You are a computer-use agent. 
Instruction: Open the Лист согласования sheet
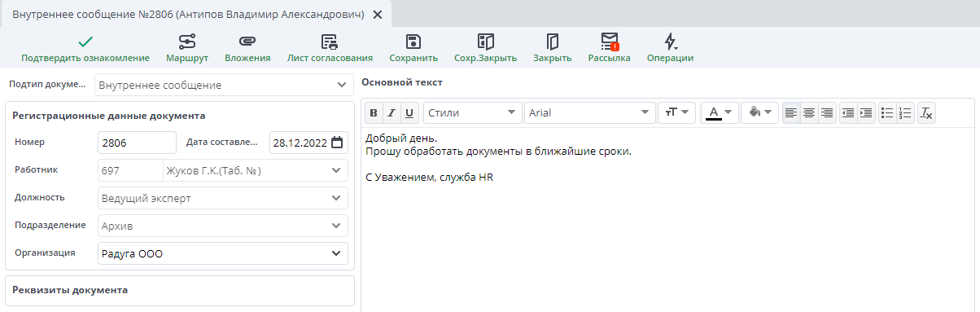(330, 48)
